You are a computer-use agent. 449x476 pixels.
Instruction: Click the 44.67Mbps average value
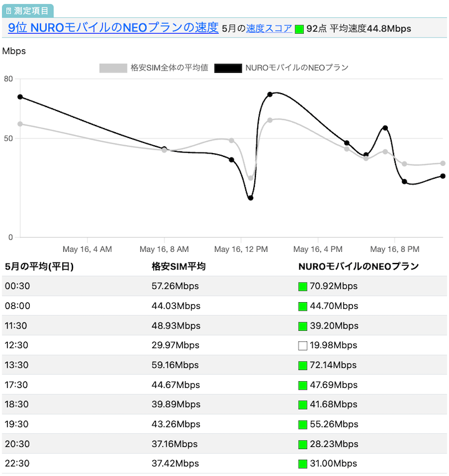(x=176, y=385)
